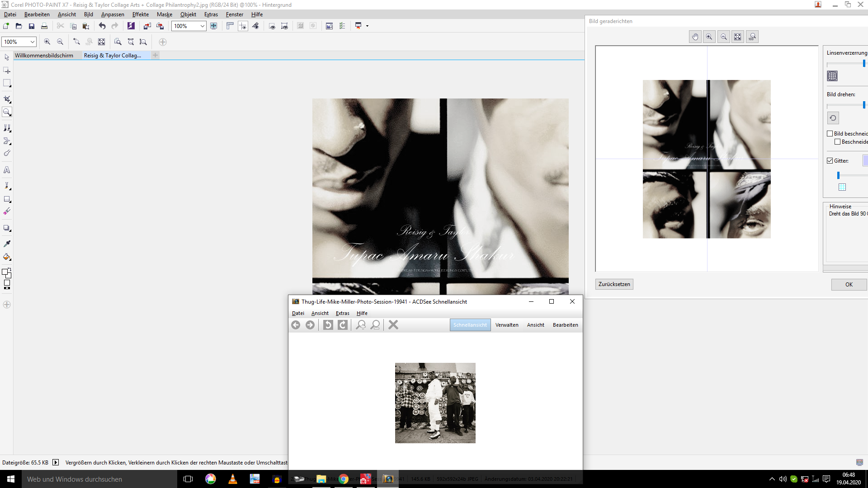Activate the Pan hand tool in straighten dialog

click(695, 37)
